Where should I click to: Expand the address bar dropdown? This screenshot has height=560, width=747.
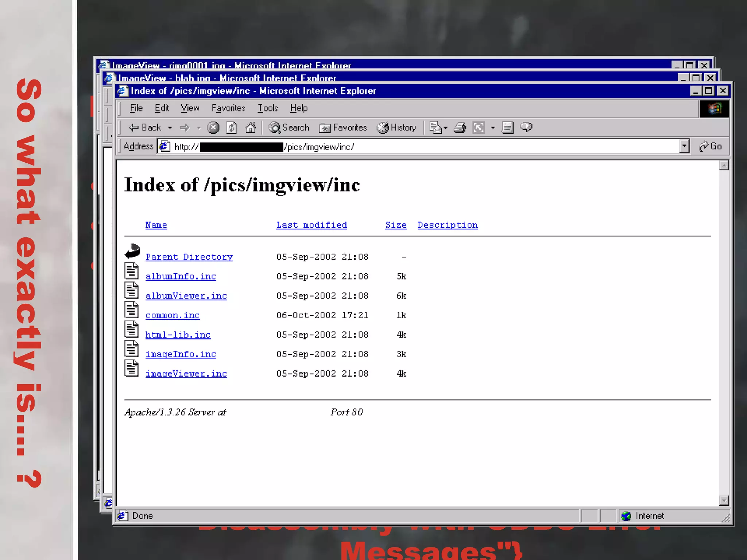684,146
